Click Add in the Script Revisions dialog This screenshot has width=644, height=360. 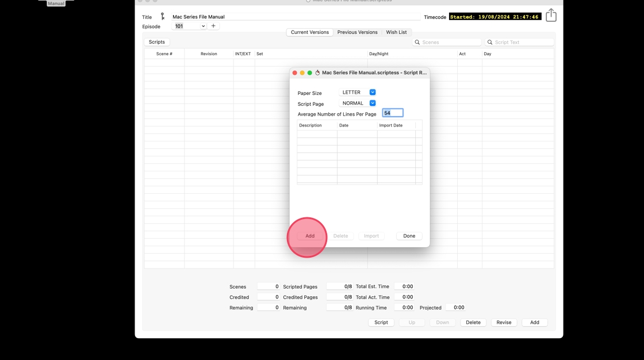pyautogui.click(x=310, y=236)
